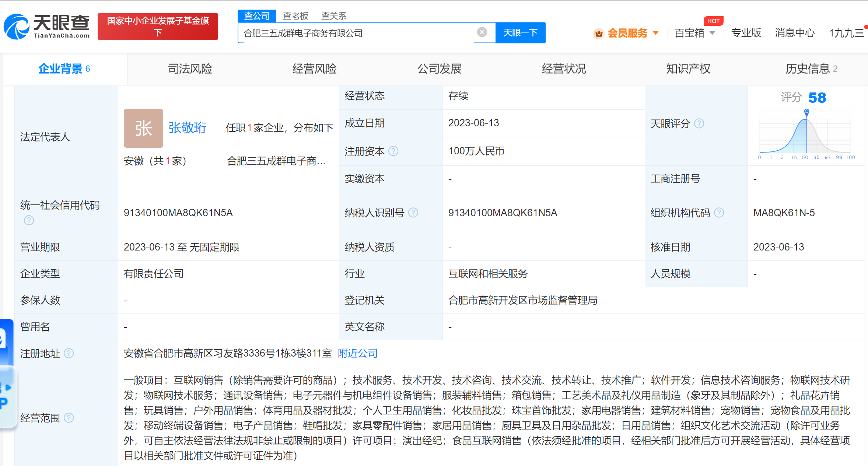Screen dimensions: 868x466
Task: Click business term 2023-06-13 至 无固定期限
Action: [x=182, y=247]
